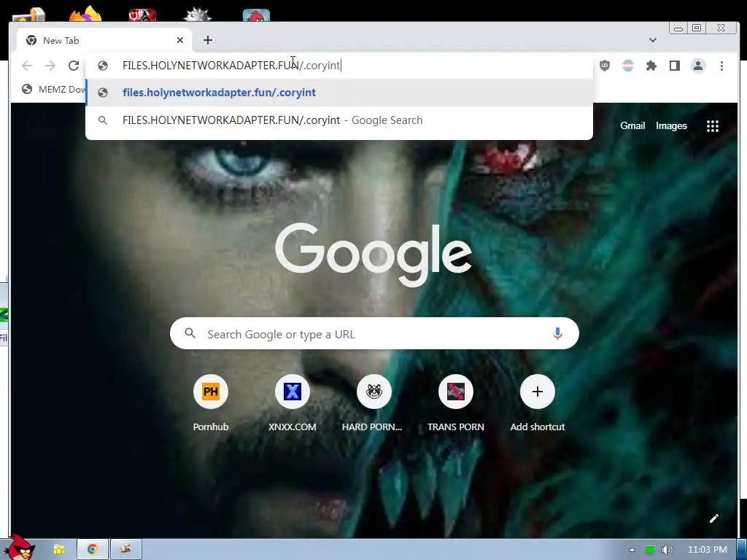
Task: Open the Extensions puzzle piece menu
Action: coord(651,66)
